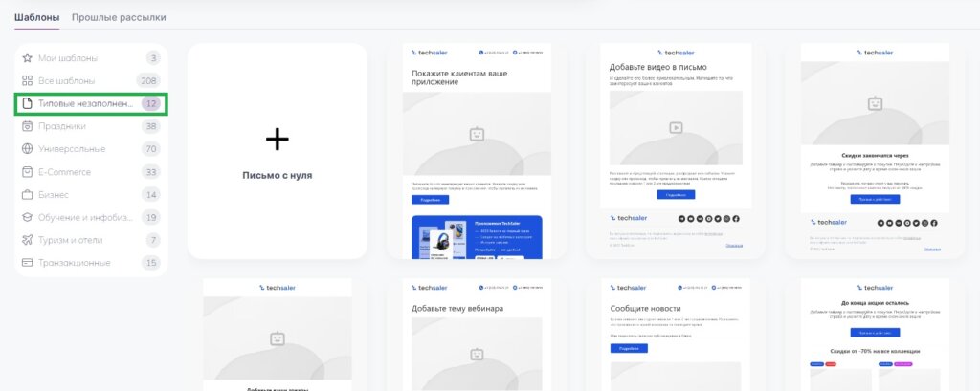Click the calendar icon beside Праздники

tap(27, 126)
